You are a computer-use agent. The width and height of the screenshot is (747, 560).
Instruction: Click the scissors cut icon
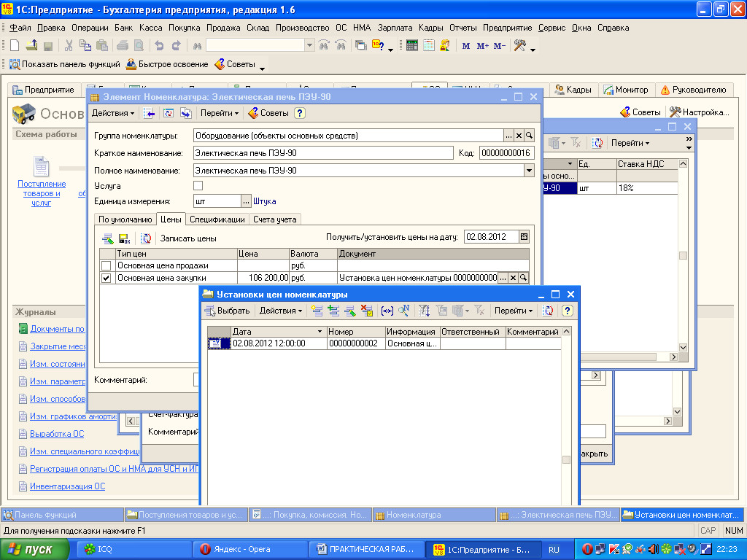[x=69, y=46]
